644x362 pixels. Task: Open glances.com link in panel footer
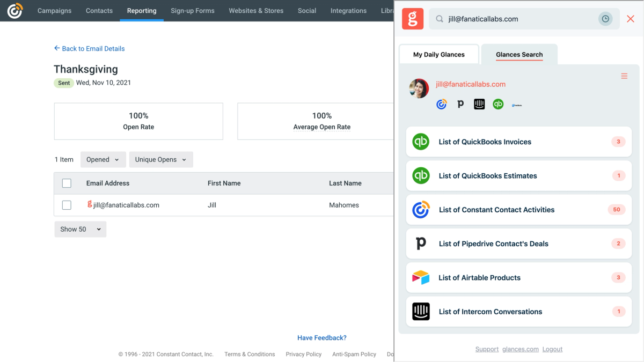tap(521, 349)
